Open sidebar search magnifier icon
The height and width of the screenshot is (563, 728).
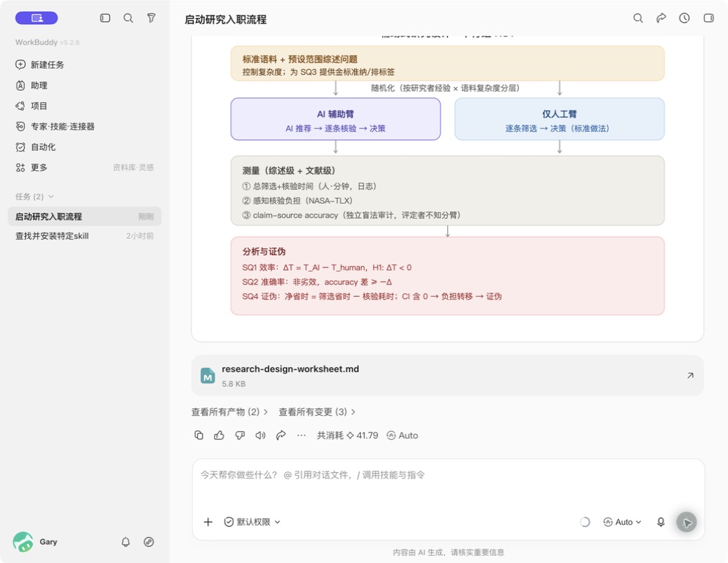click(x=128, y=18)
